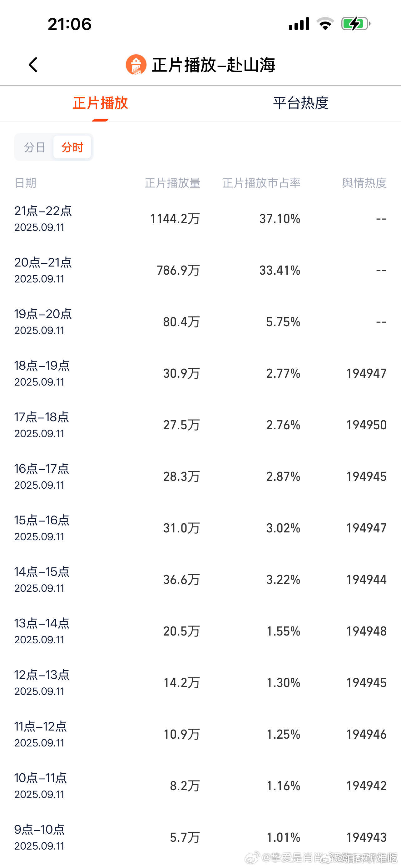Switch to 平台热度 tab
Viewport: 401px width, 868px height.
tap(301, 103)
